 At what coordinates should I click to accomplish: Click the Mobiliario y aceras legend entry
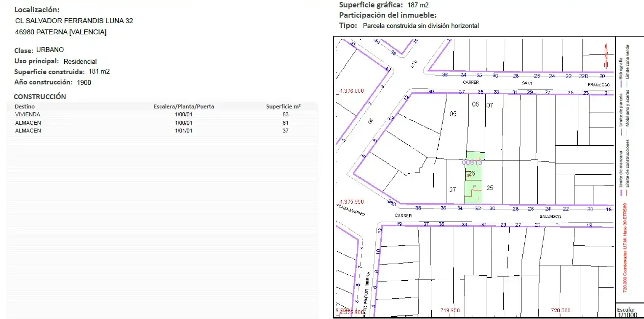tap(628, 108)
